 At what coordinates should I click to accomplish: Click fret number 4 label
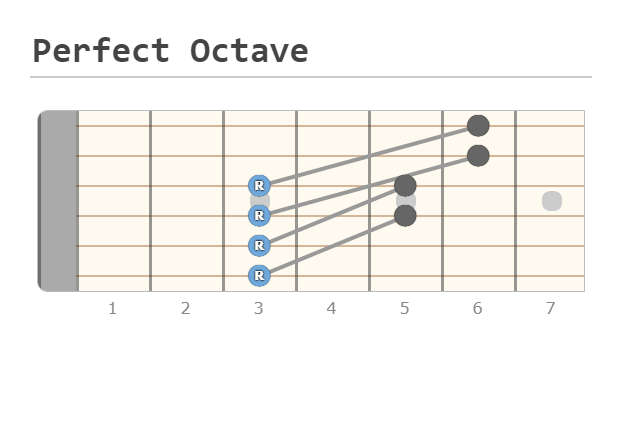(x=332, y=308)
